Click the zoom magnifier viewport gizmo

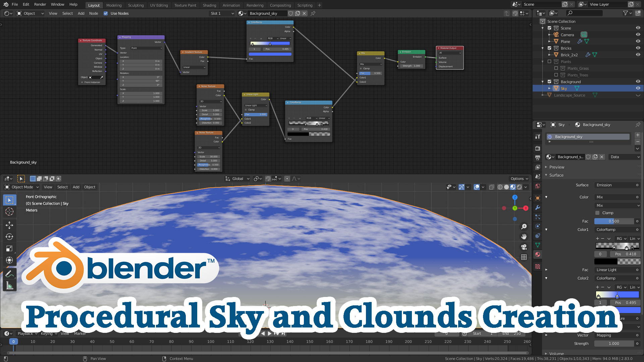pos(524,227)
